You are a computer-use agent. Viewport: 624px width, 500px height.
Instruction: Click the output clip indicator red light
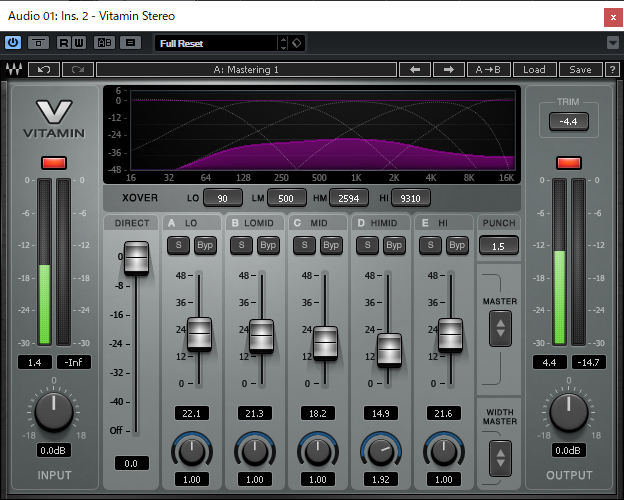[x=569, y=163]
